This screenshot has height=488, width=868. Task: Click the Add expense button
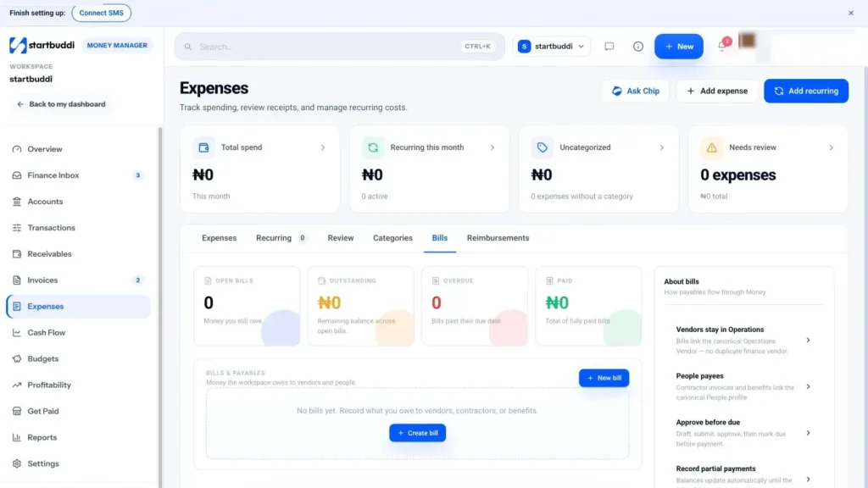pos(717,91)
